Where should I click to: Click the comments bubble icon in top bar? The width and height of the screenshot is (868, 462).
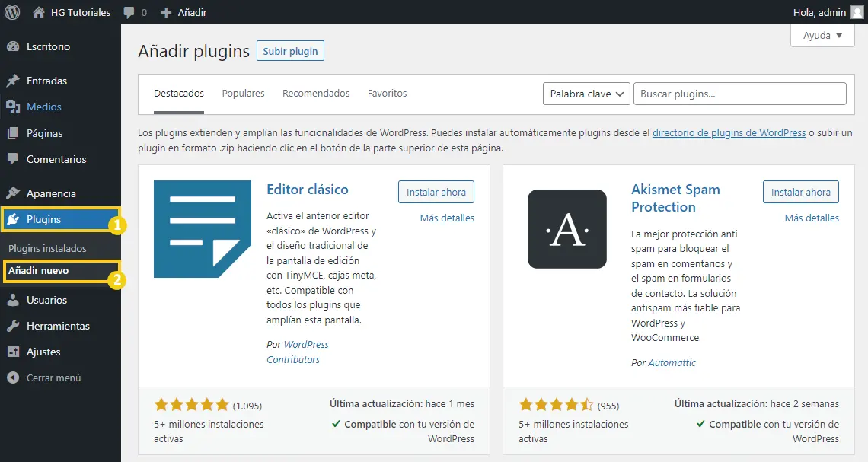coord(129,13)
